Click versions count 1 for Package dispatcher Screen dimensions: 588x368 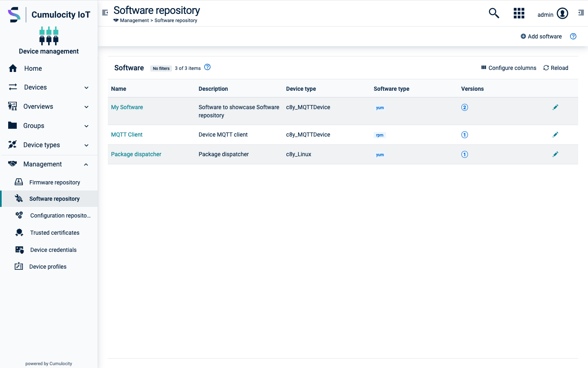tap(465, 154)
